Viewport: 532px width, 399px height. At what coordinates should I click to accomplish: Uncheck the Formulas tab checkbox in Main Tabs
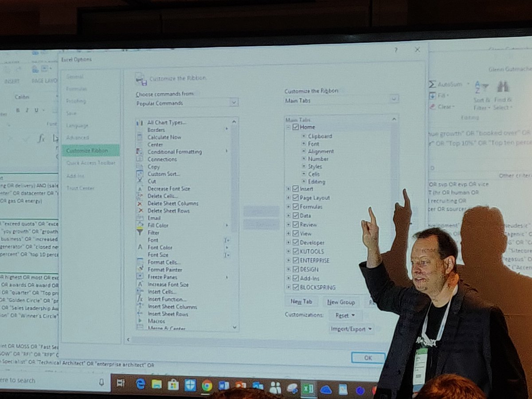click(x=296, y=207)
